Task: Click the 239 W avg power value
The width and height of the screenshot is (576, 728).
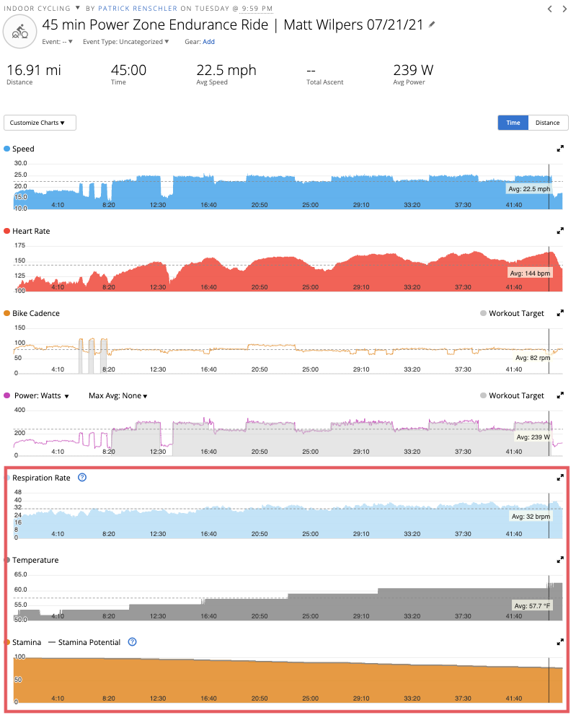Action: click(413, 70)
